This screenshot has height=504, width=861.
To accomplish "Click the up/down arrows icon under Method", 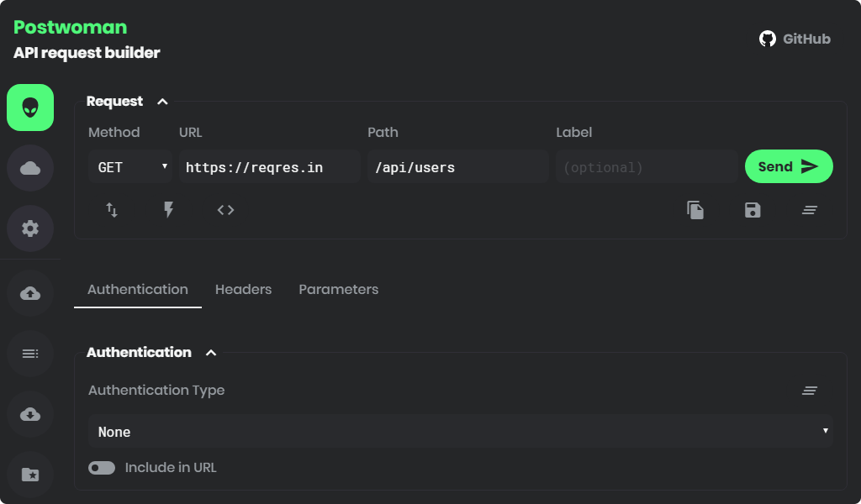I will [112, 210].
